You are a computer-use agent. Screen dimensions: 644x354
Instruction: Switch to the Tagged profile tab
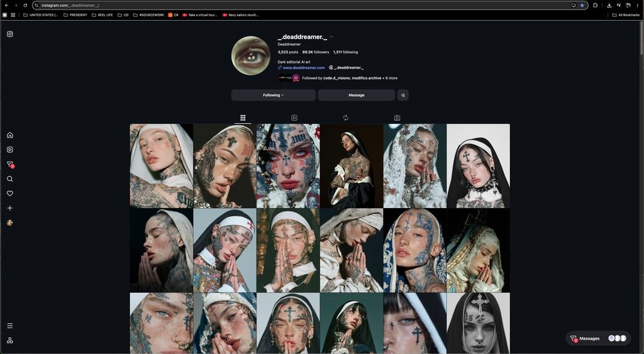point(397,118)
